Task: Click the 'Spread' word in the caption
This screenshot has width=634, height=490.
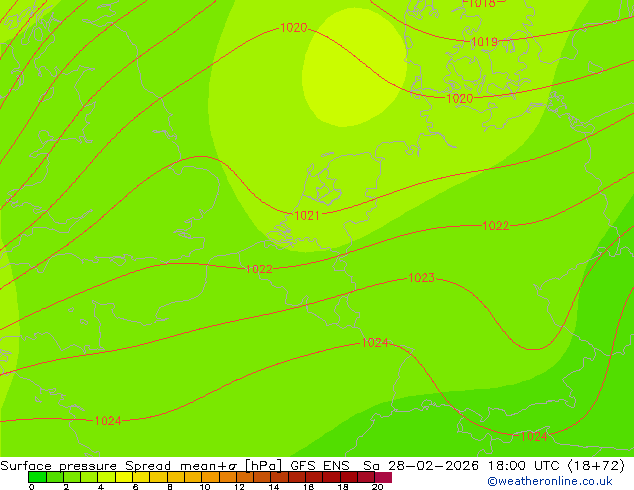Action: pyautogui.click(x=148, y=466)
